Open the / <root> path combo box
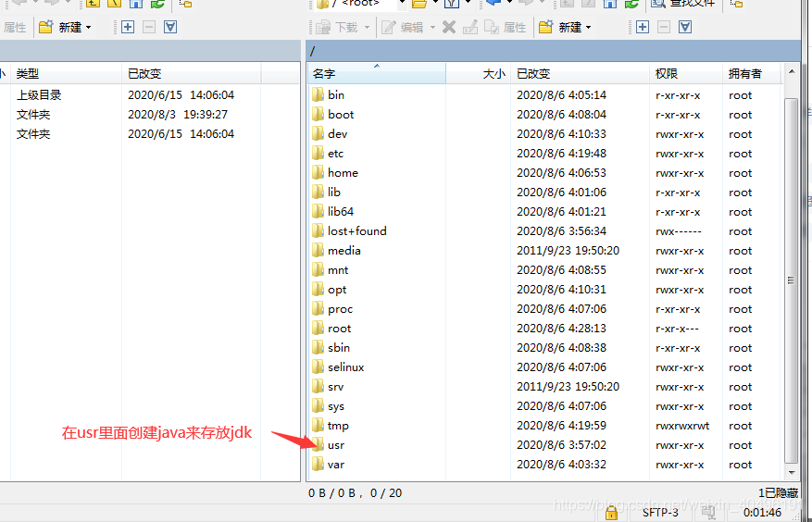The image size is (812, 522). point(360,4)
